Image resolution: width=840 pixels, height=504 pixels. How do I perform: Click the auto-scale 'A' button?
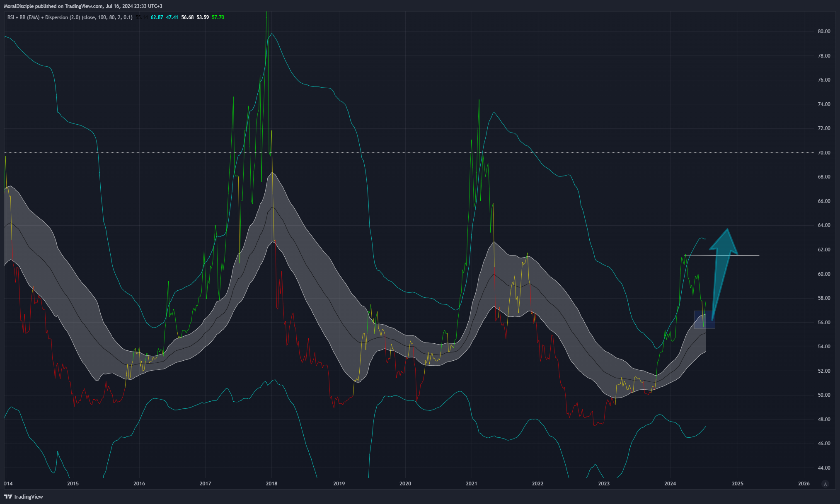pos(825,484)
